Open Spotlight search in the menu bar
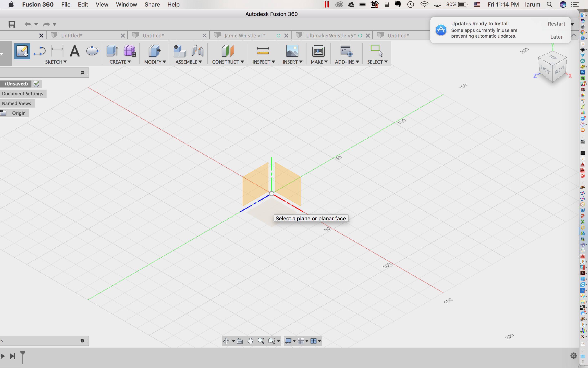Image resolution: width=588 pixels, height=368 pixels. click(550, 4)
